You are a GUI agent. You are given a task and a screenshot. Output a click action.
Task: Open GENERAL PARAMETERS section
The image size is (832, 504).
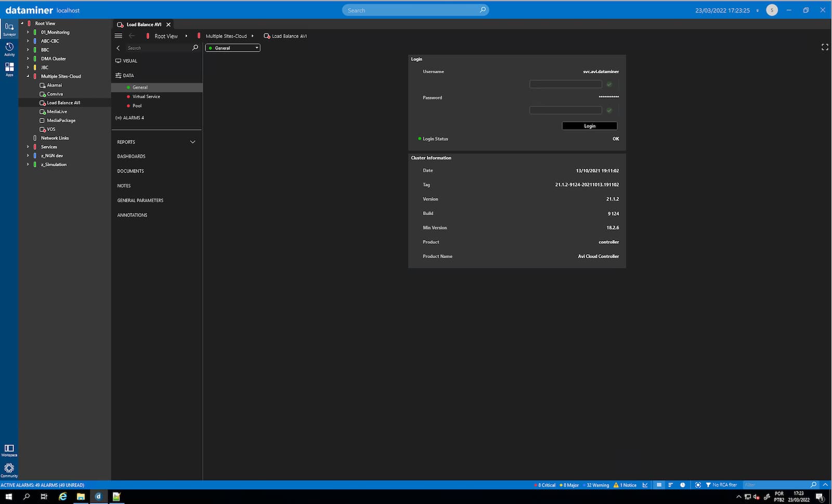140,201
